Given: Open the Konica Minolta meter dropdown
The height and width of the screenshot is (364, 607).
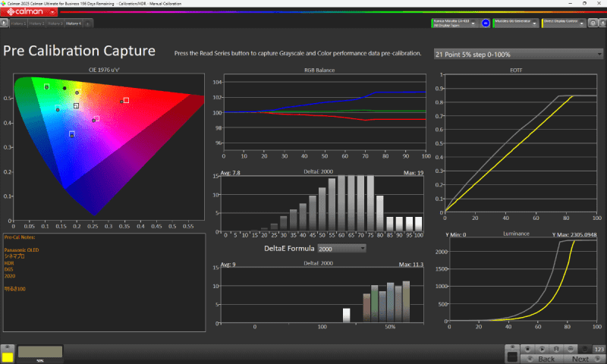Looking at the screenshot, I should (x=454, y=24).
